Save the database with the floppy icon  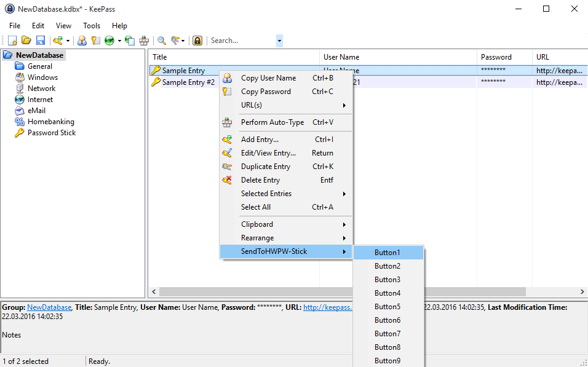point(40,41)
